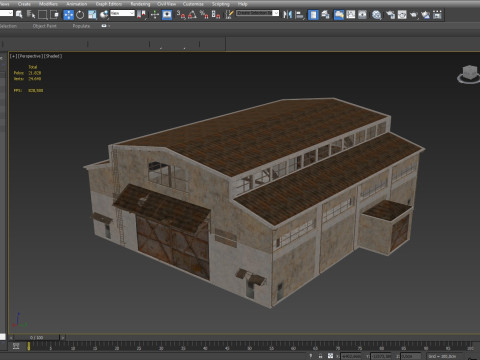Open the Create menu

pos(24,4)
